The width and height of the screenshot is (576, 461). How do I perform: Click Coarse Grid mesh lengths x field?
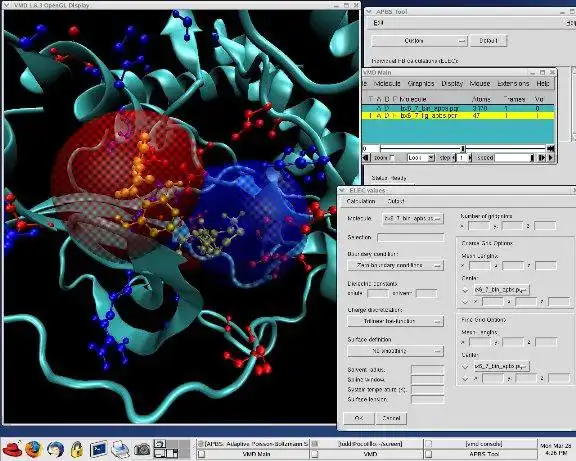click(x=479, y=265)
